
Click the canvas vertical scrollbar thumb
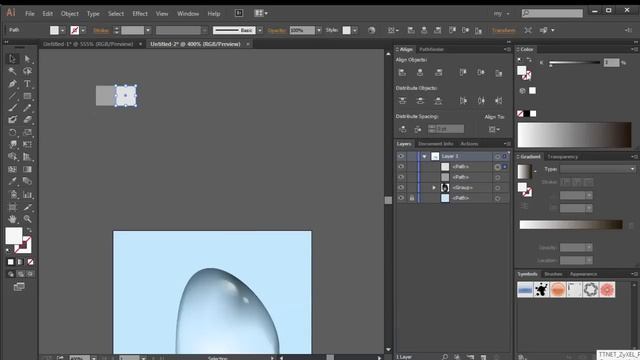388,200
